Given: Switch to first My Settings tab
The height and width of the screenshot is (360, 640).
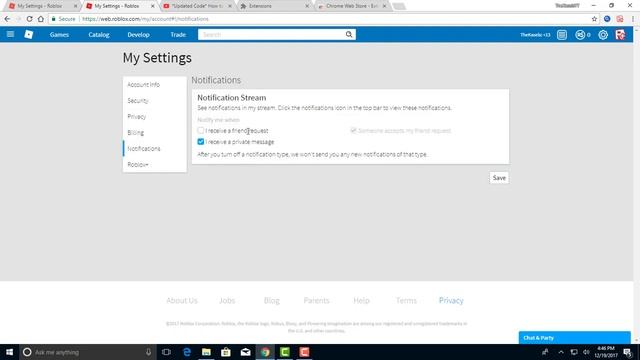Looking at the screenshot, I should tap(42, 6).
